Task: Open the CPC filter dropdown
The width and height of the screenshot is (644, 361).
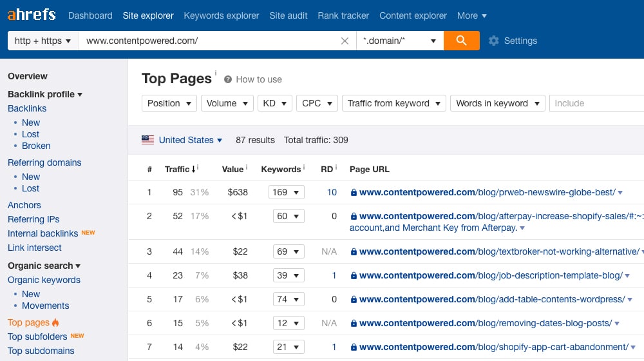Action: click(317, 103)
